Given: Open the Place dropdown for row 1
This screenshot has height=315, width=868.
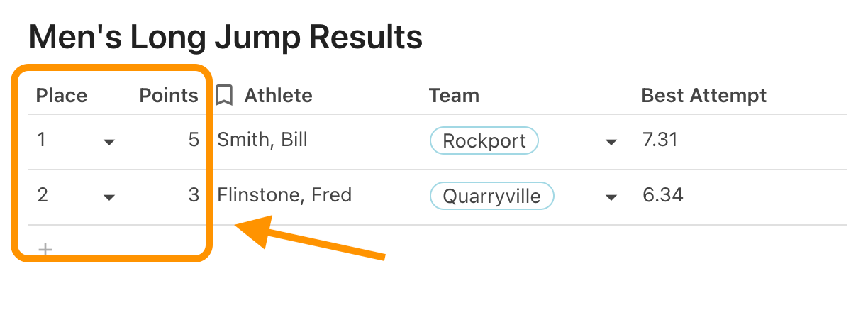Looking at the screenshot, I should pyautogui.click(x=109, y=142).
